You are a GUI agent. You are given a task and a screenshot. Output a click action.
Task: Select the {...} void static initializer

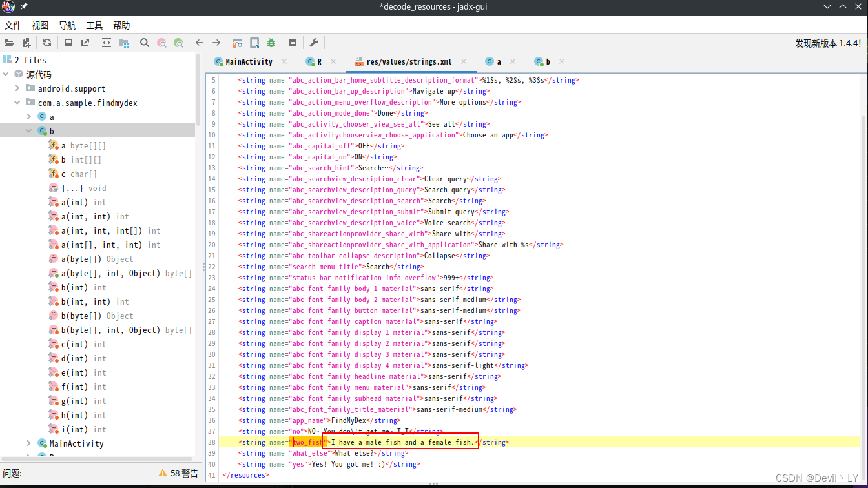click(x=77, y=188)
